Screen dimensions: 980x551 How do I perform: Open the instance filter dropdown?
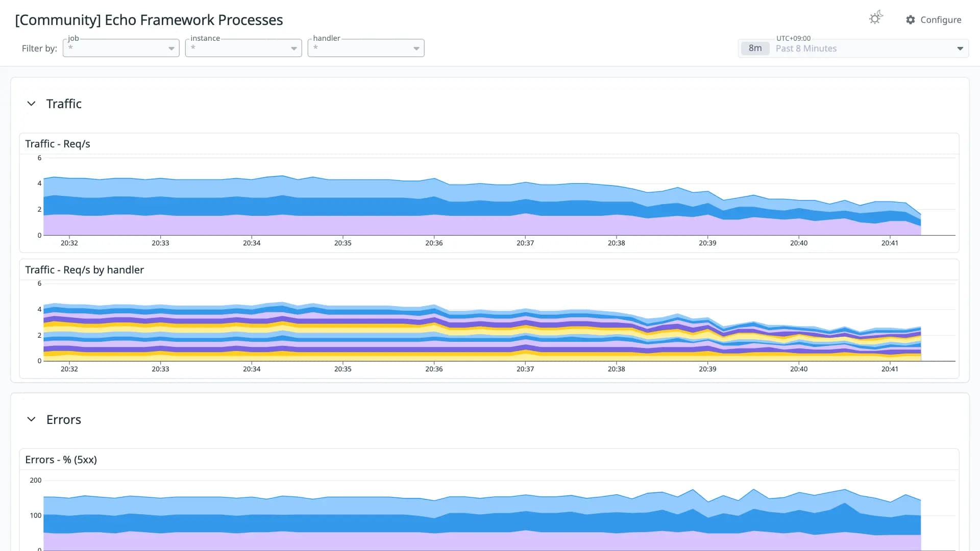point(243,48)
